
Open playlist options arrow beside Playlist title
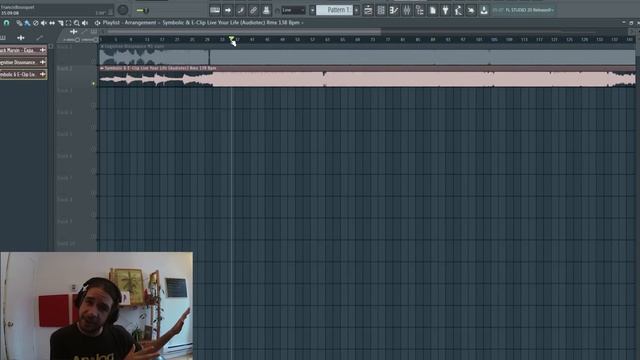pyautogui.click(x=97, y=23)
